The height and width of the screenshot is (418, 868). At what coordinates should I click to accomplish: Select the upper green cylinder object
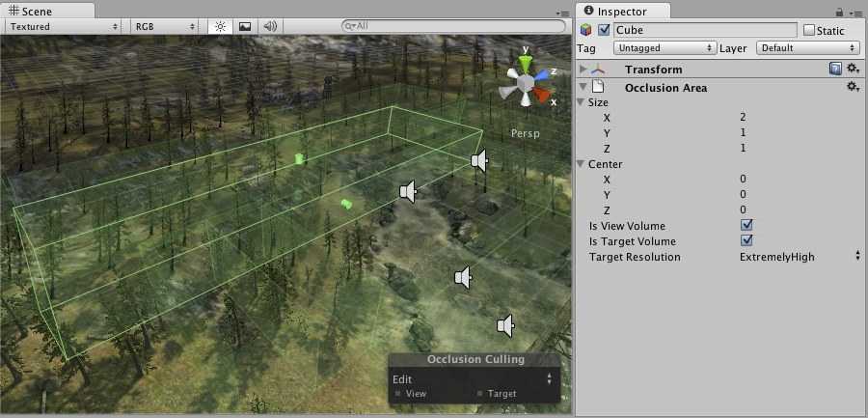tap(300, 159)
